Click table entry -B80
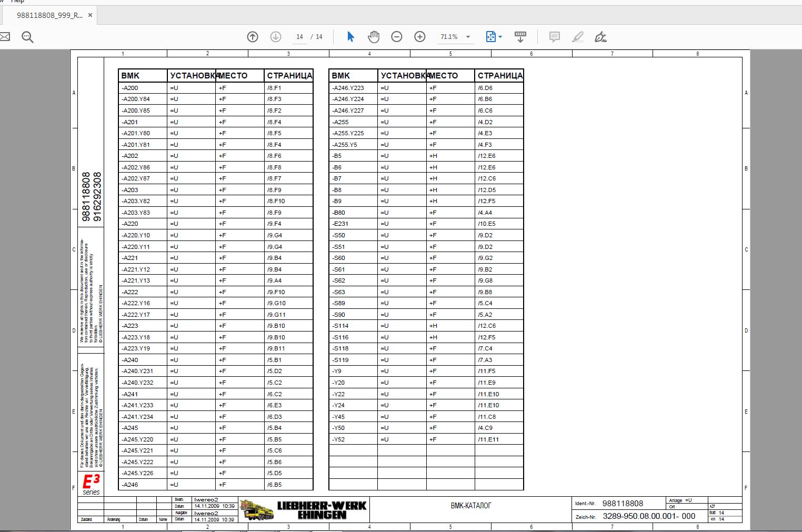This screenshot has height=532, width=802. (x=338, y=213)
